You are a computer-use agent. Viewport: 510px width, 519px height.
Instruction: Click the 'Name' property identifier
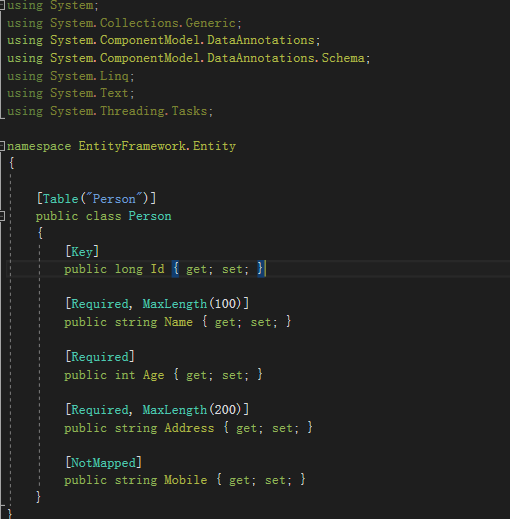point(178,322)
